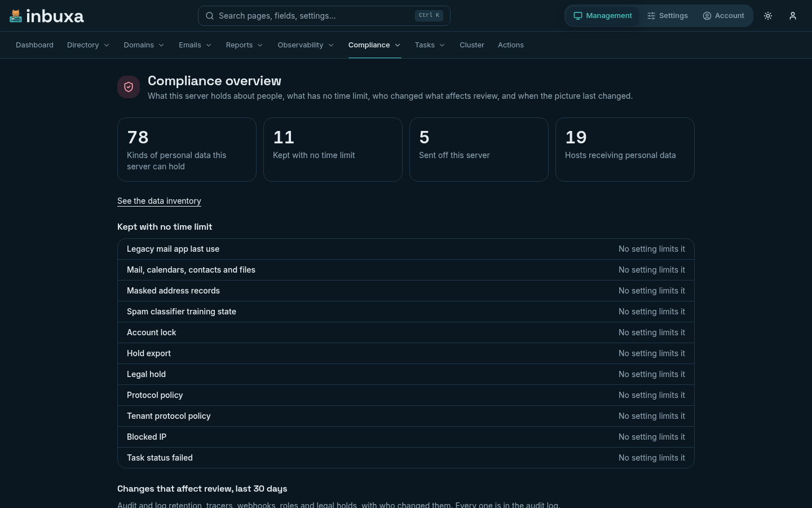Screen dimensions: 812x508
Task: Expand the Domains menu
Action: [x=144, y=45]
